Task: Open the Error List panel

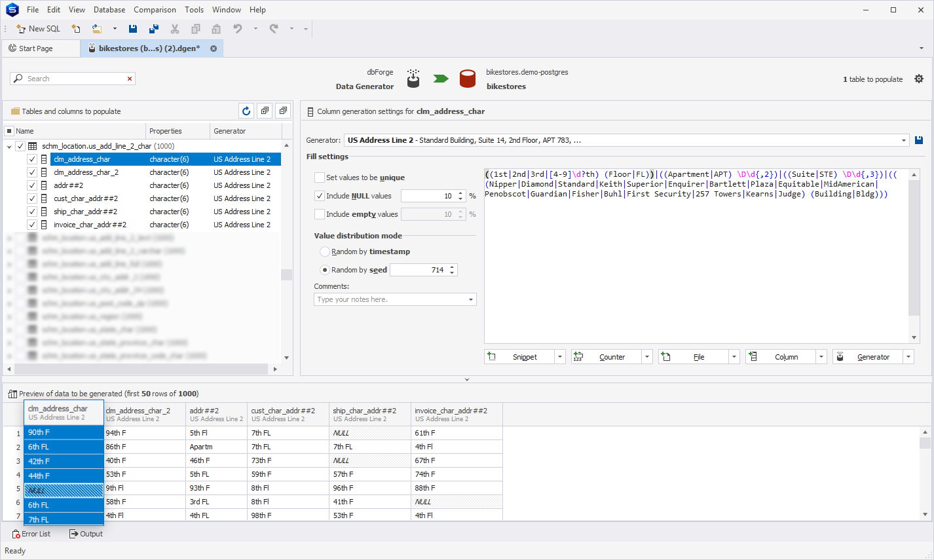Action: click(x=31, y=534)
